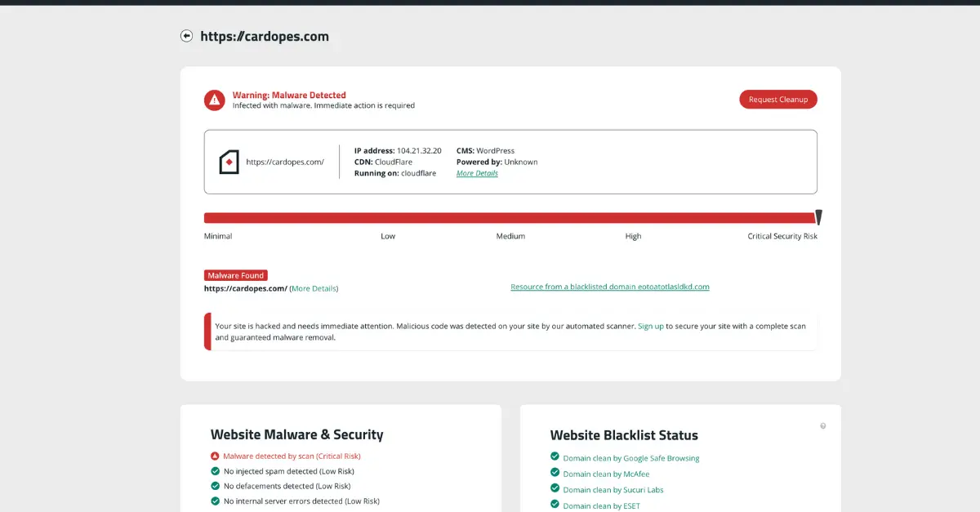Click the Running on: cloudflare text
The width and height of the screenshot is (980, 512).
point(395,173)
